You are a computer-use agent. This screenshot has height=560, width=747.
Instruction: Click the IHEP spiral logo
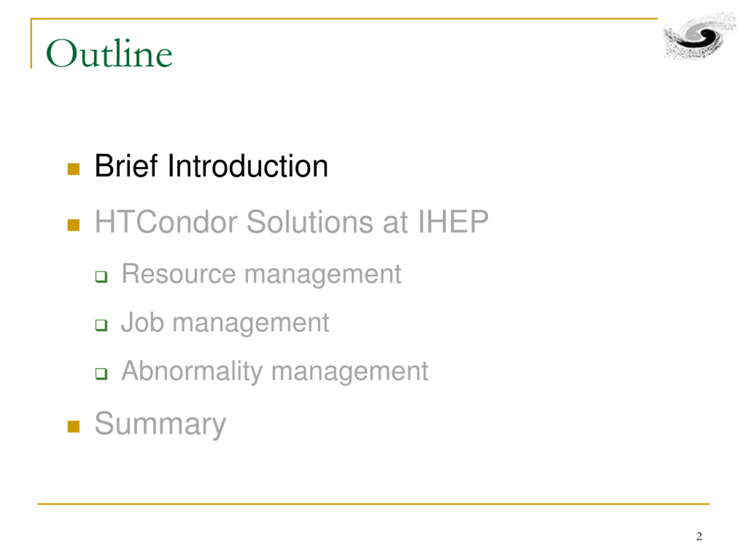[x=700, y=36]
